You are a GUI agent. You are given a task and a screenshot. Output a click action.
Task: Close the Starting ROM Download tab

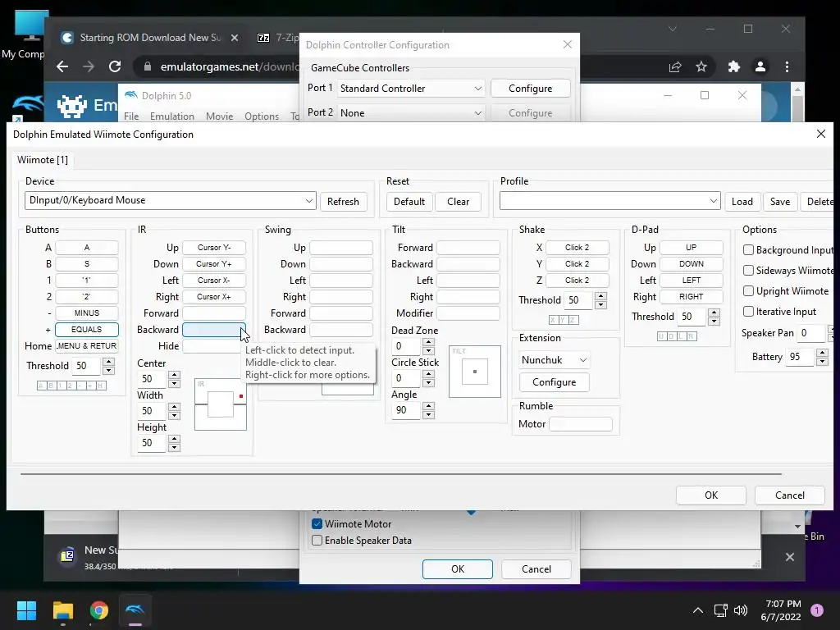point(235,38)
